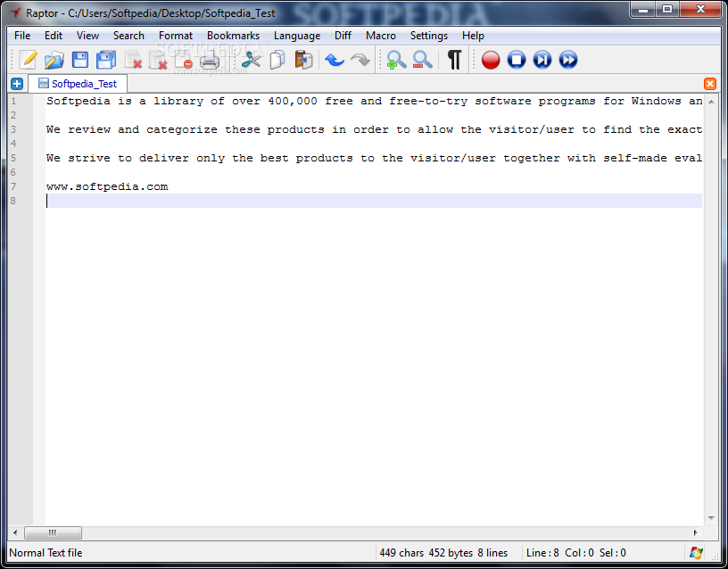Click the horizontal scrollbar left arrow

click(x=15, y=532)
